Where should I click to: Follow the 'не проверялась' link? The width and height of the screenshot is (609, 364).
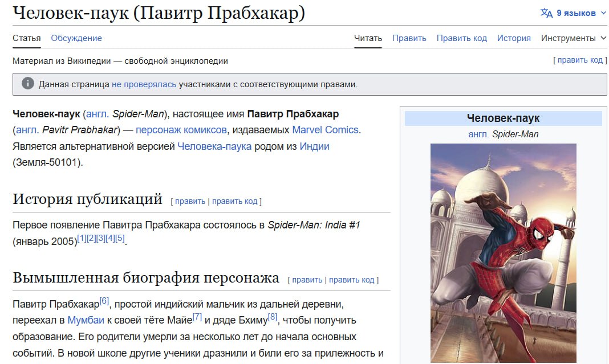pyautogui.click(x=144, y=84)
